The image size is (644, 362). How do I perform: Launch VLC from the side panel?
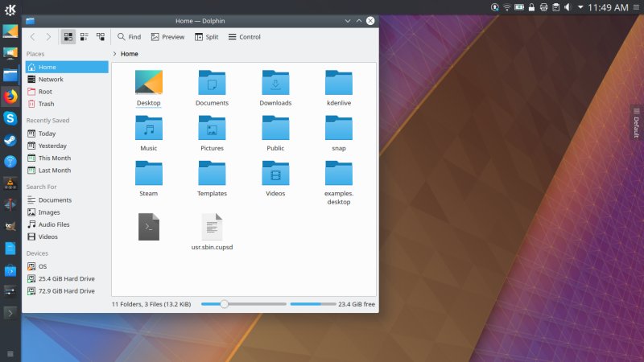coord(10,183)
